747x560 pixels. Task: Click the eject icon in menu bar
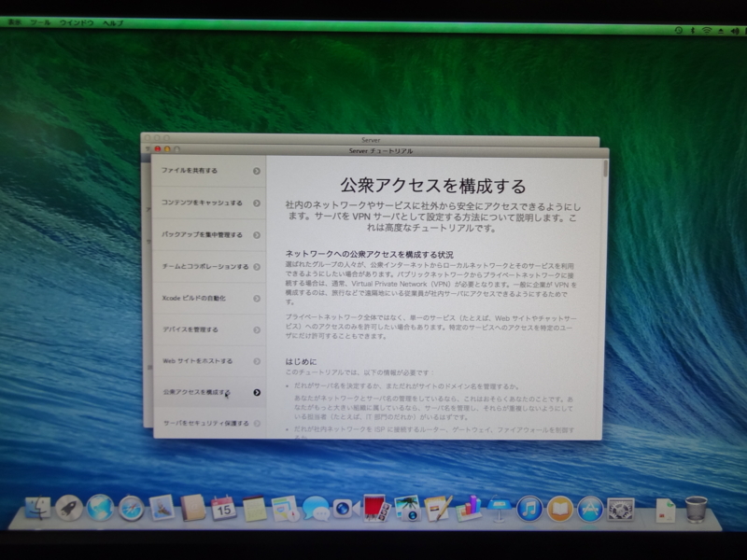[x=721, y=31]
